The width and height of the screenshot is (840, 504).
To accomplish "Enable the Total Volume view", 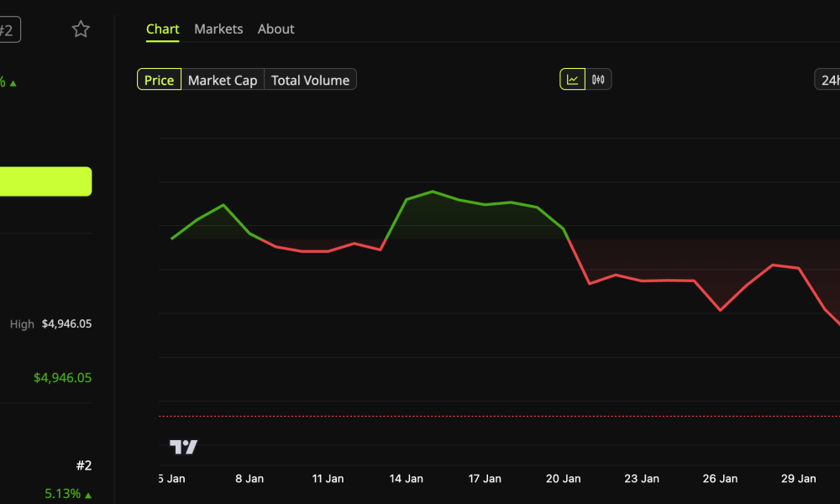I will pyautogui.click(x=309, y=80).
